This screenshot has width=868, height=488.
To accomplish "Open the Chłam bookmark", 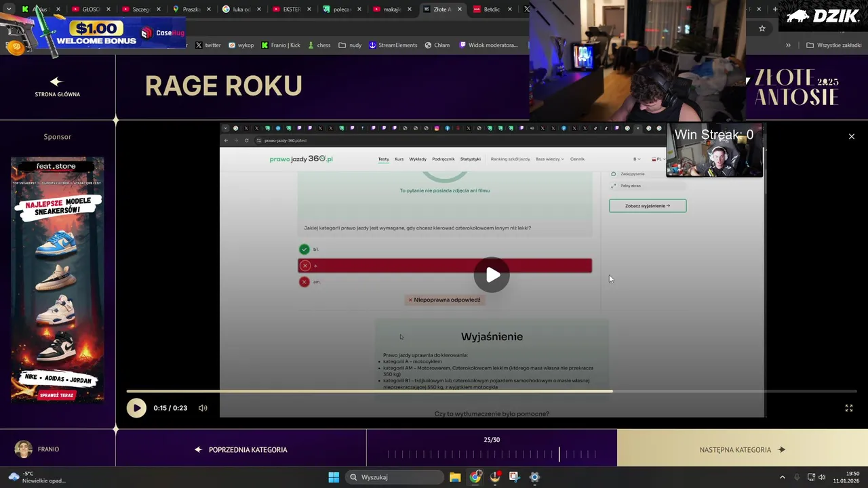I will pyautogui.click(x=437, y=45).
